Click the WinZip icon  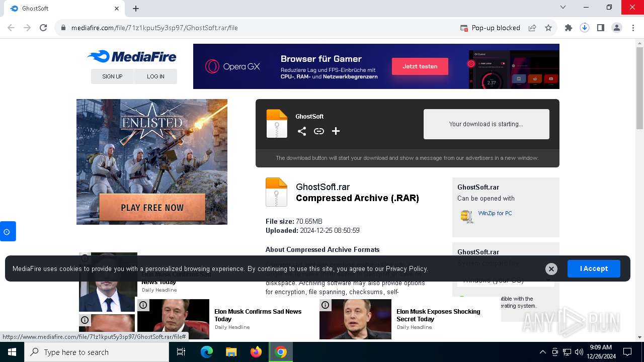pos(467,216)
